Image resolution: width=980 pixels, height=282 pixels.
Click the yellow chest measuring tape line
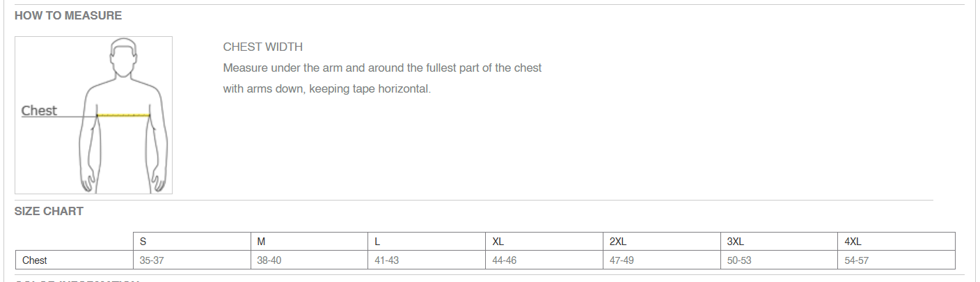coord(124,115)
